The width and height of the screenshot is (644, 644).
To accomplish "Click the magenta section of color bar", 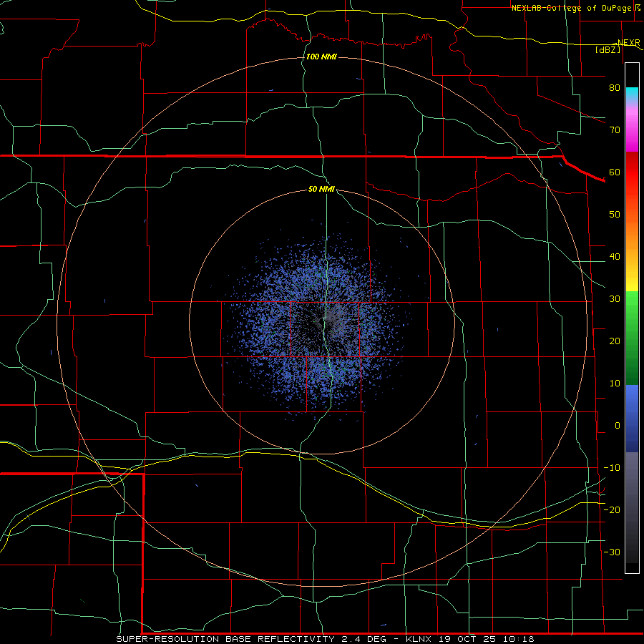I will 632,130.
